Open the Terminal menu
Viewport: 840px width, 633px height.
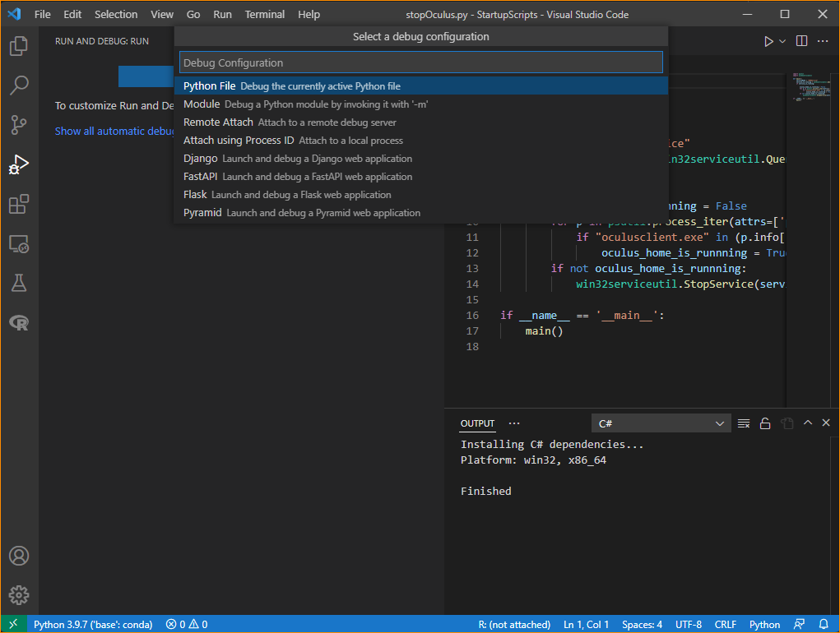tap(265, 15)
